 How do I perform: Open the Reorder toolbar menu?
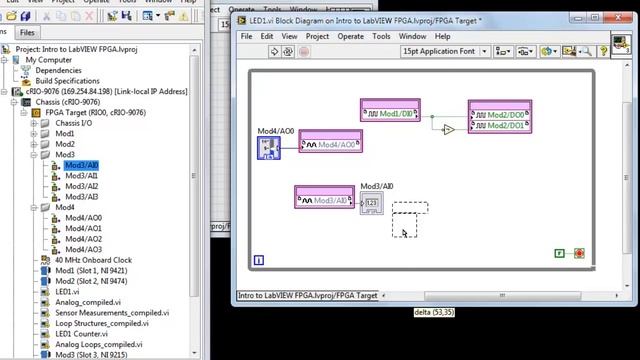(x=549, y=51)
